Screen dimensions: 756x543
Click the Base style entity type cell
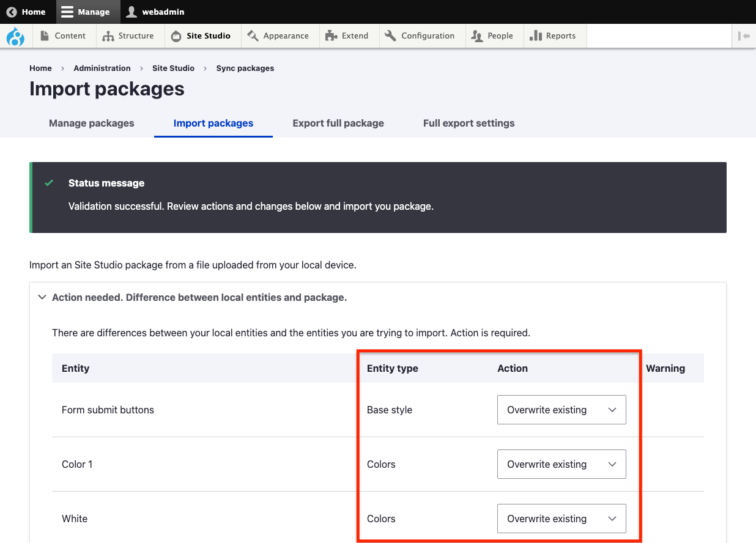pos(390,410)
